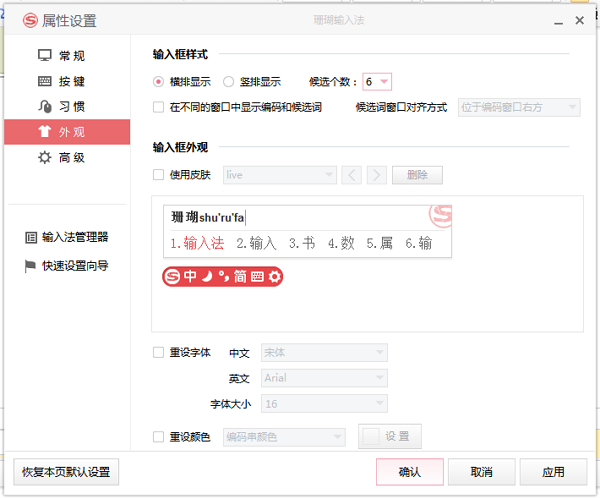Click candidate 6.输 in the preview
Screen dimensions: 600x499
point(419,243)
